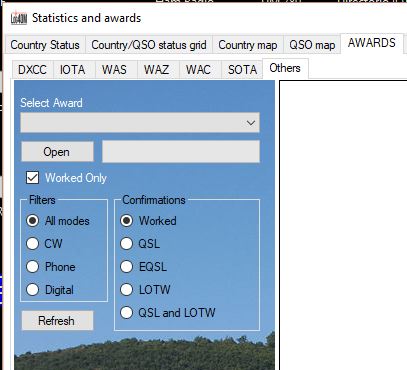Click inside the empty results panel
This screenshot has width=407, height=370.
click(x=343, y=225)
